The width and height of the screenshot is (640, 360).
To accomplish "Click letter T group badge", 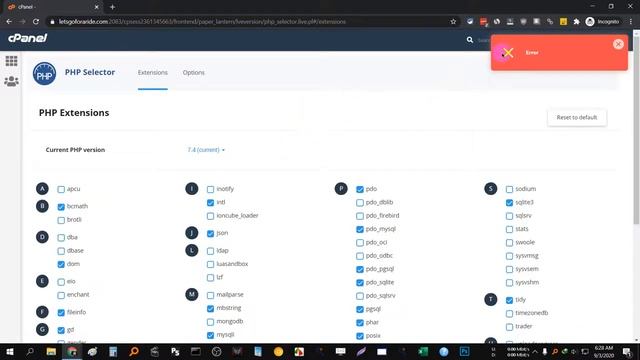I will [x=491, y=300].
